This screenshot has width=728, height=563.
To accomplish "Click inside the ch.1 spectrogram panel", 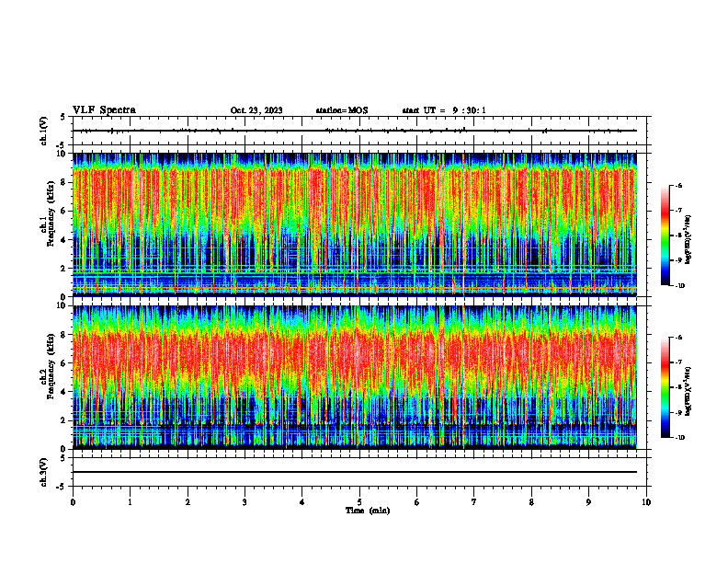I will (x=355, y=224).
